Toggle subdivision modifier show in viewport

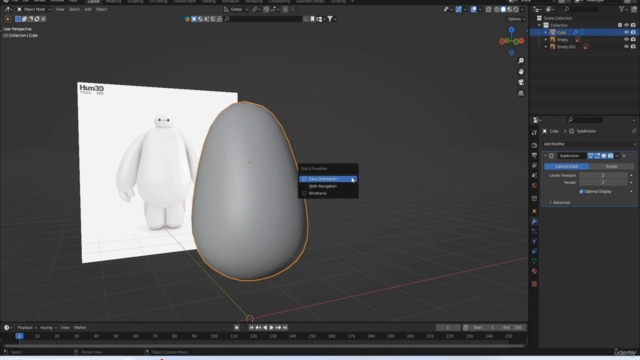(604, 156)
